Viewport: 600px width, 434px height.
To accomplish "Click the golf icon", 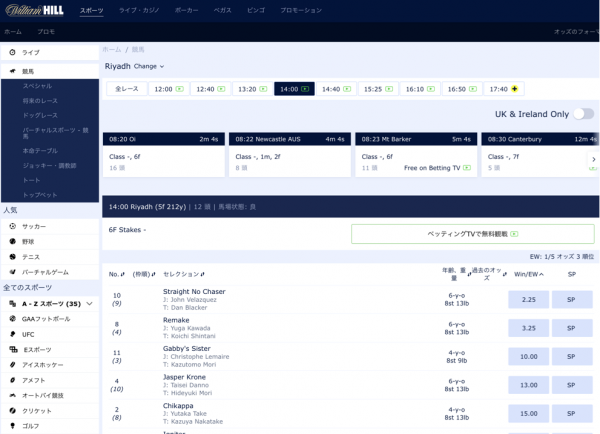I will tap(13, 426).
